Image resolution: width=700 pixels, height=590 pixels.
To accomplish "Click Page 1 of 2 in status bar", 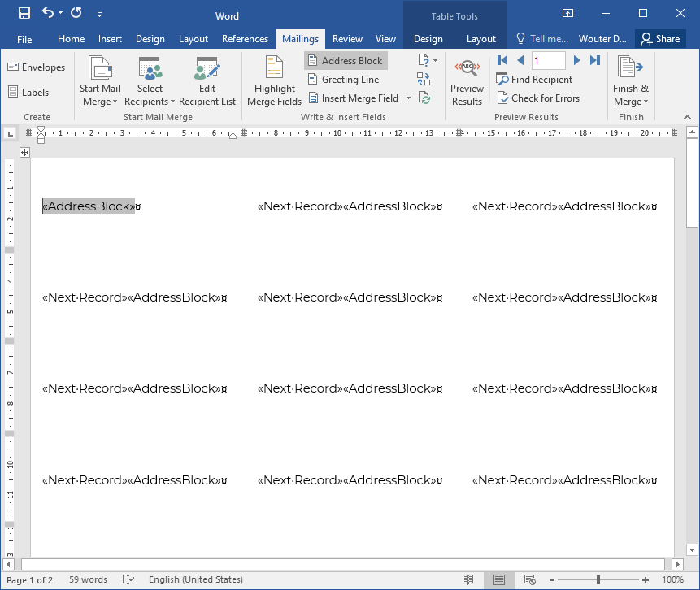I will [x=30, y=579].
